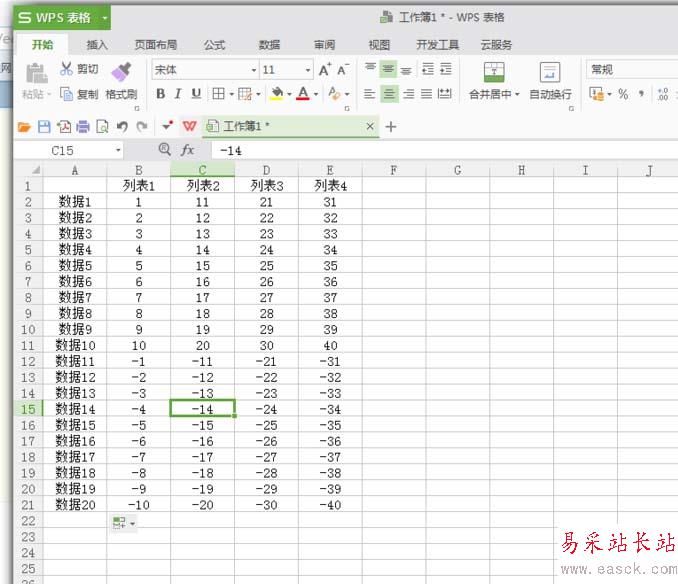Switch to the 插入 ribbon tab
Screen dimensions: 678x584
(x=97, y=45)
